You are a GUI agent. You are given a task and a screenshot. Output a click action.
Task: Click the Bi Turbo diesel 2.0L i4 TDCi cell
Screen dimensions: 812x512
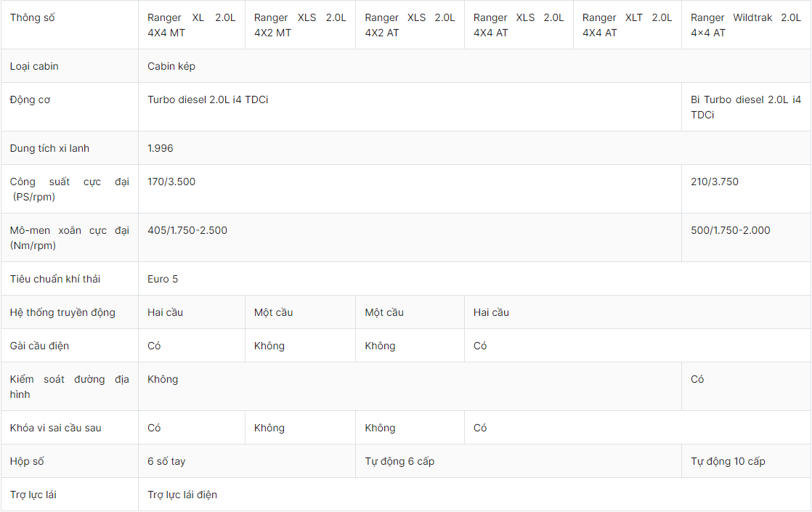coord(745,107)
